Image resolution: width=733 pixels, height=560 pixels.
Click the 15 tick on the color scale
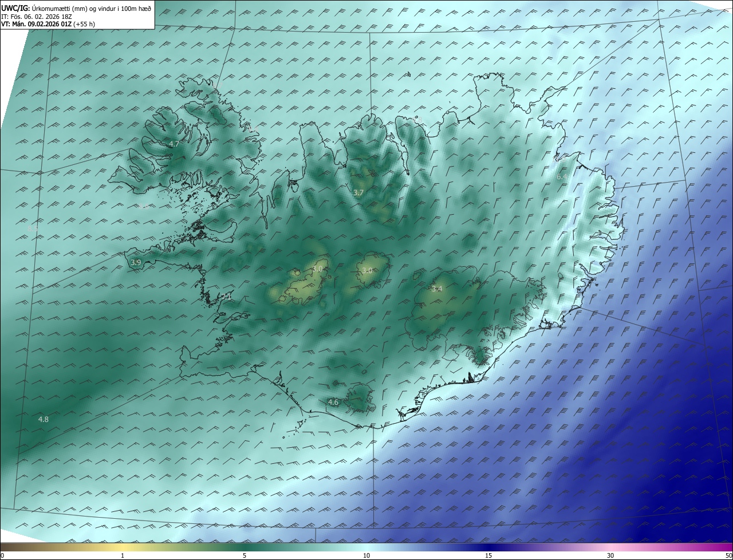tap(488, 555)
